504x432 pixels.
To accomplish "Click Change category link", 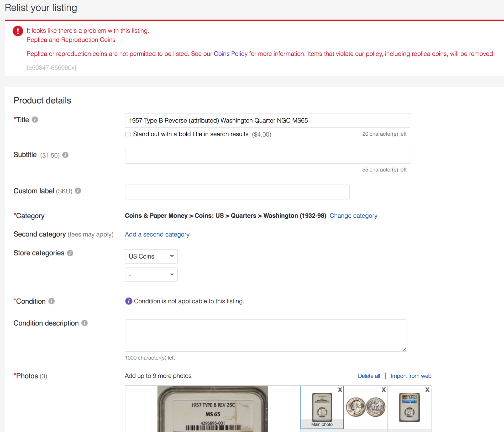I will pos(353,216).
